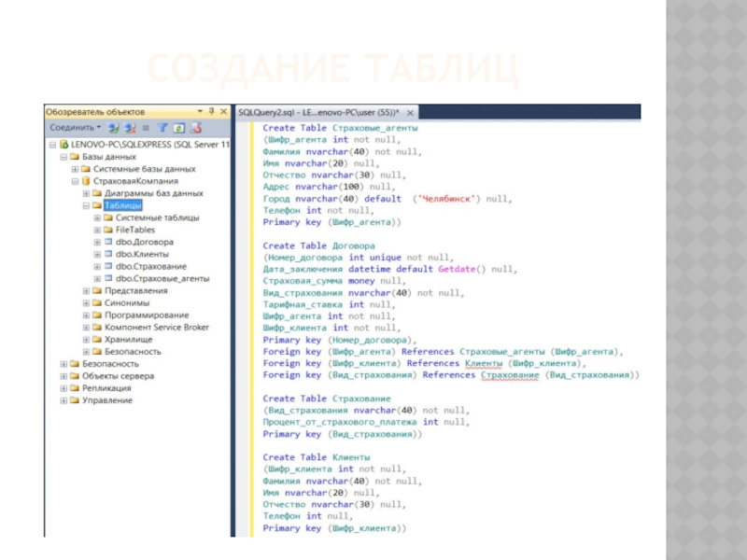Click the Connect Object Explorer icon
The width and height of the screenshot is (747, 560).
(115, 127)
